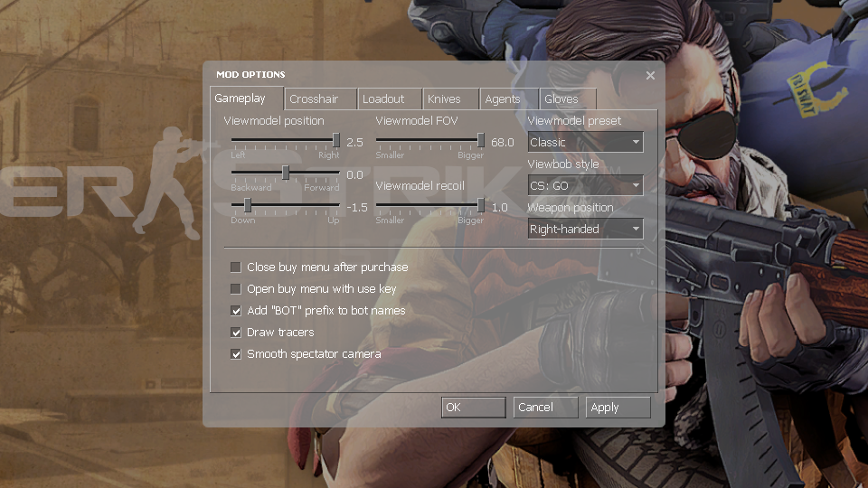Close the Mod Options dialog

point(650,76)
